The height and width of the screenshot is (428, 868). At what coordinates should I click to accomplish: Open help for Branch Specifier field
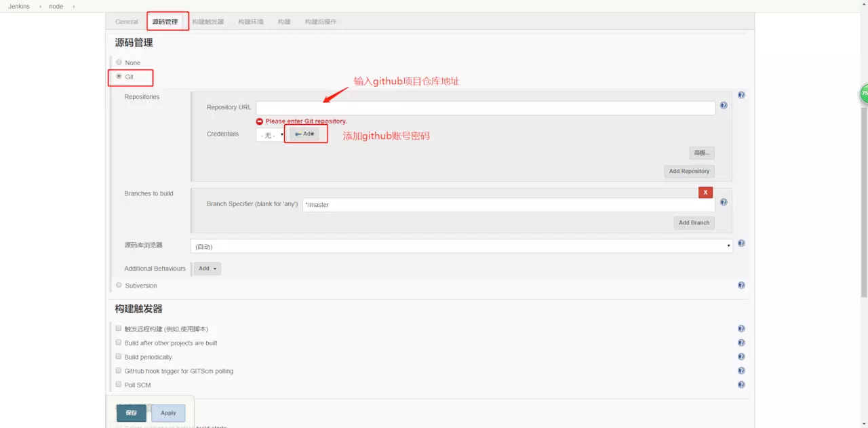point(724,202)
